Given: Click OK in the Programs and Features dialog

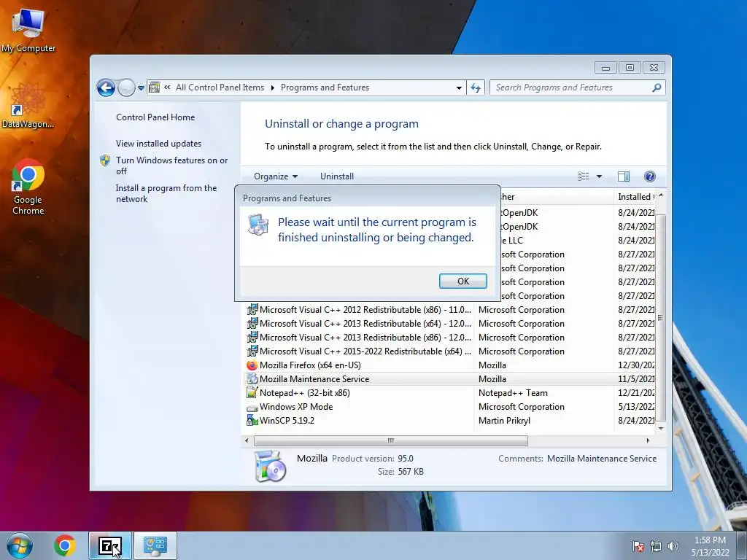Looking at the screenshot, I should pos(462,281).
